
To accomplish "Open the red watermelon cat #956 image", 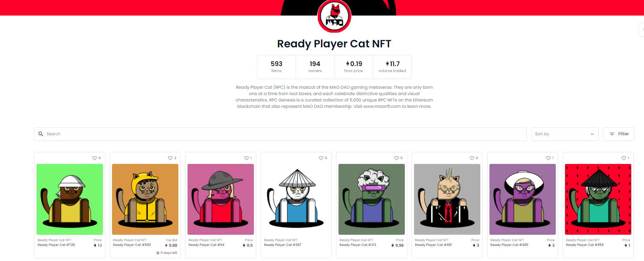I will pos(598,199).
